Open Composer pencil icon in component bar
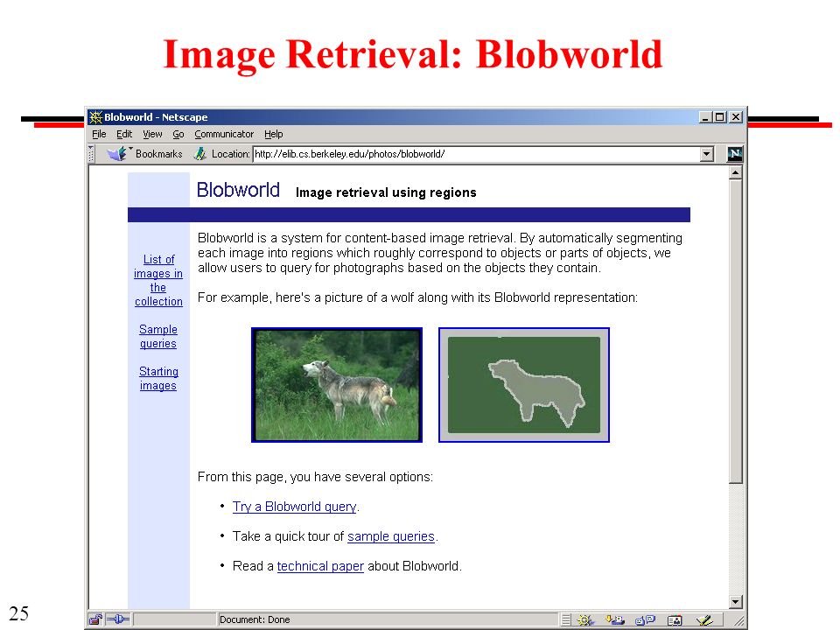This screenshot has height=630, width=840. pos(703,619)
